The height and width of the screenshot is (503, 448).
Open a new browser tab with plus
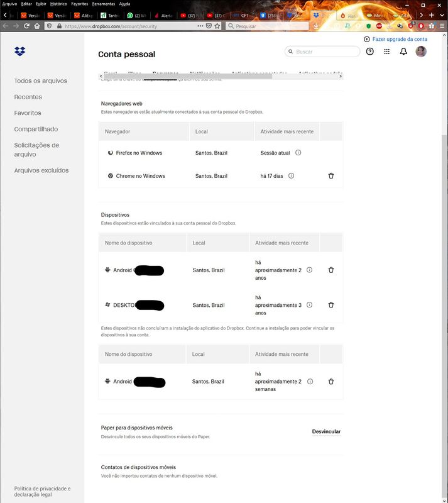pyautogui.click(x=432, y=15)
